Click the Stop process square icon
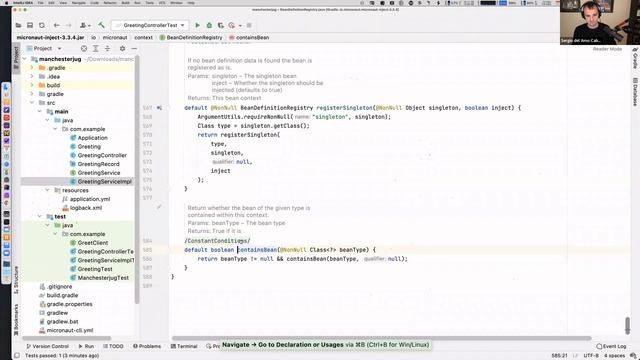The height and width of the screenshot is (360, 640). pyautogui.click(x=249, y=25)
